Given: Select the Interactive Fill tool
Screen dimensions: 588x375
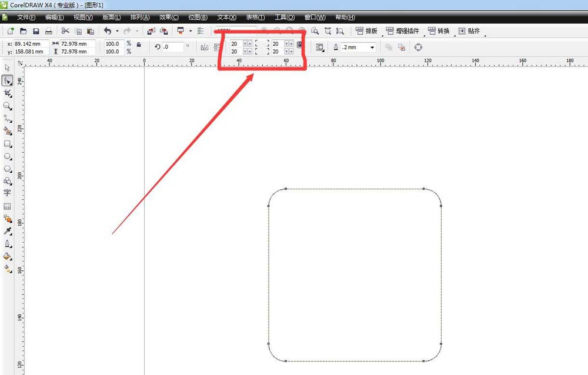Looking at the screenshot, I should (x=7, y=269).
